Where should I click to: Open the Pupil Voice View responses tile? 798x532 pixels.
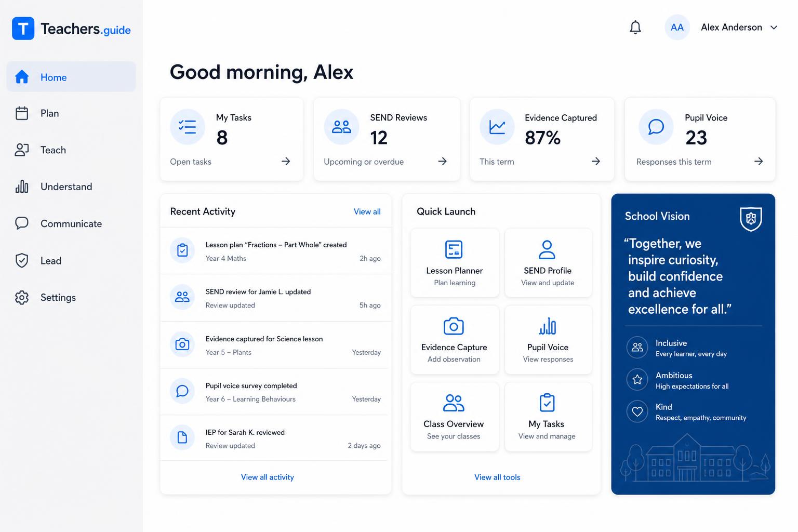548,340
